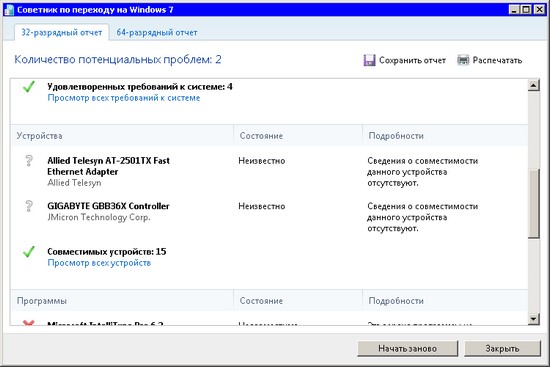Click Закрыть button
This screenshot has height=367, width=550.
click(x=502, y=348)
